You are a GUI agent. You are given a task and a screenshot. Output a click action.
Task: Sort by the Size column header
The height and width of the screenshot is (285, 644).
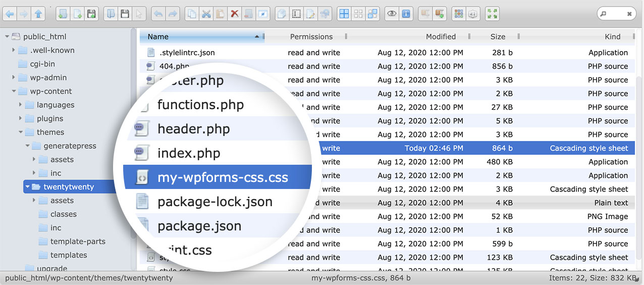click(498, 36)
